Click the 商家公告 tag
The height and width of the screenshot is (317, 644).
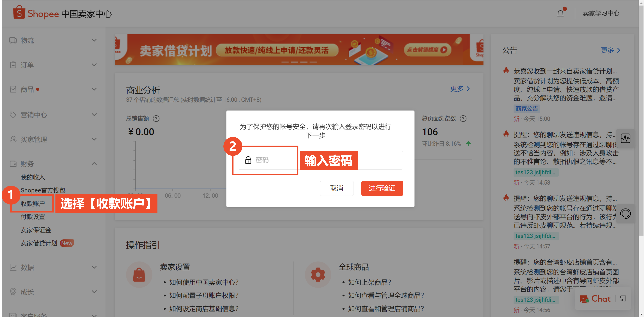point(527,109)
